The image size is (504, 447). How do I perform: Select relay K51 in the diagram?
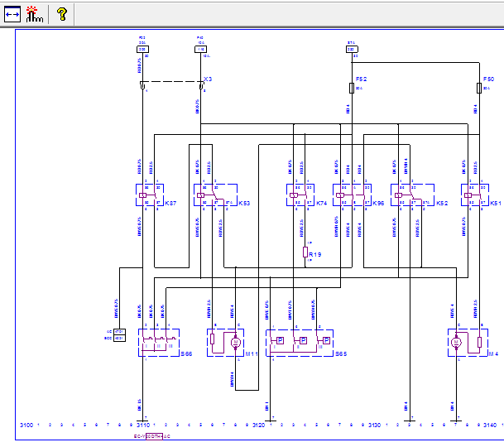[475, 195]
